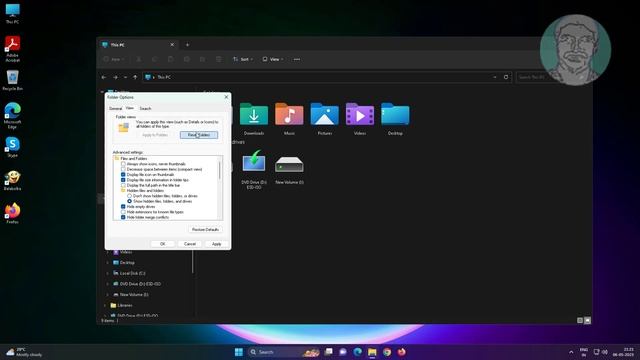Click Cancel in Folder Options
The height and width of the screenshot is (360, 640).
coord(190,244)
